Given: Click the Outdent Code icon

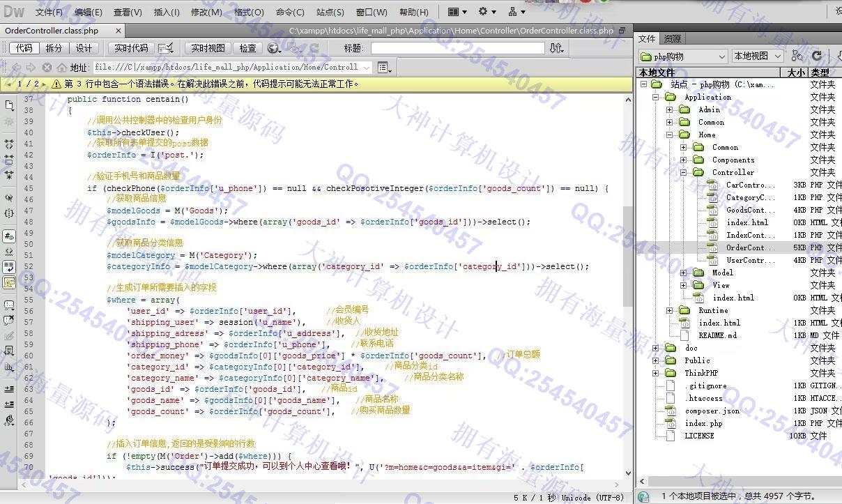Looking at the screenshot, I should pyautogui.click(x=9, y=404).
